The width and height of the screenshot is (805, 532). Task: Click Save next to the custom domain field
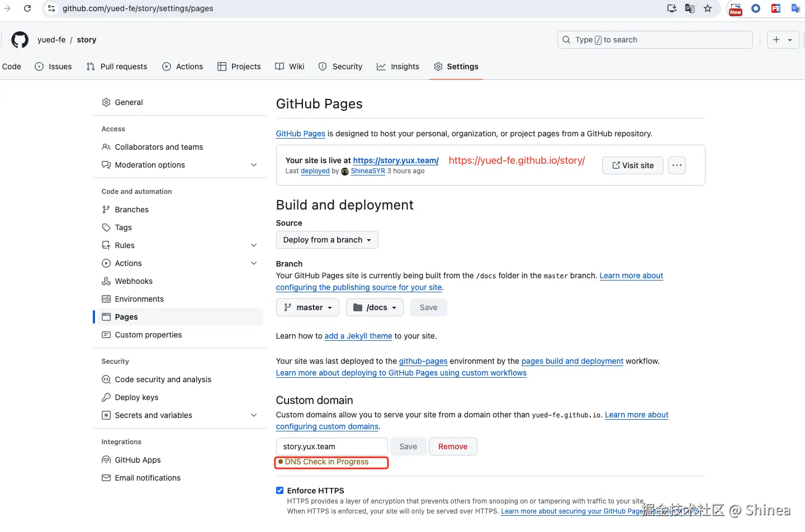tap(408, 446)
